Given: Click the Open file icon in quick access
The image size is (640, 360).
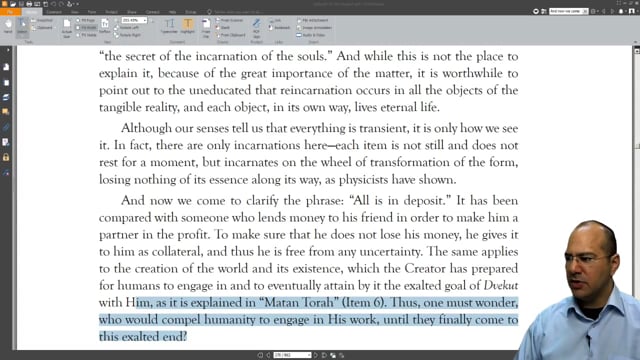Looking at the screenshot, I should point(13,4).
